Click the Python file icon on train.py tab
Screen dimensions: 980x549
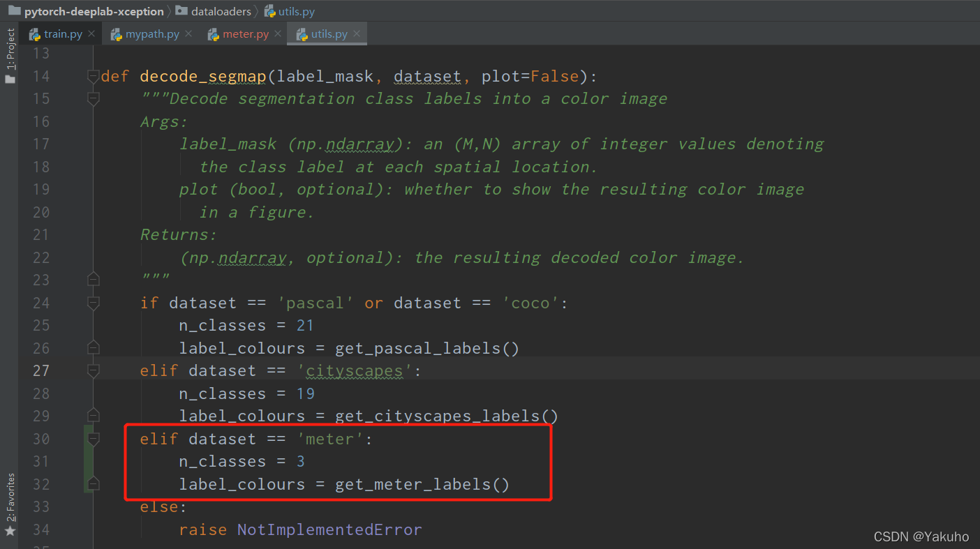(35, 34)
